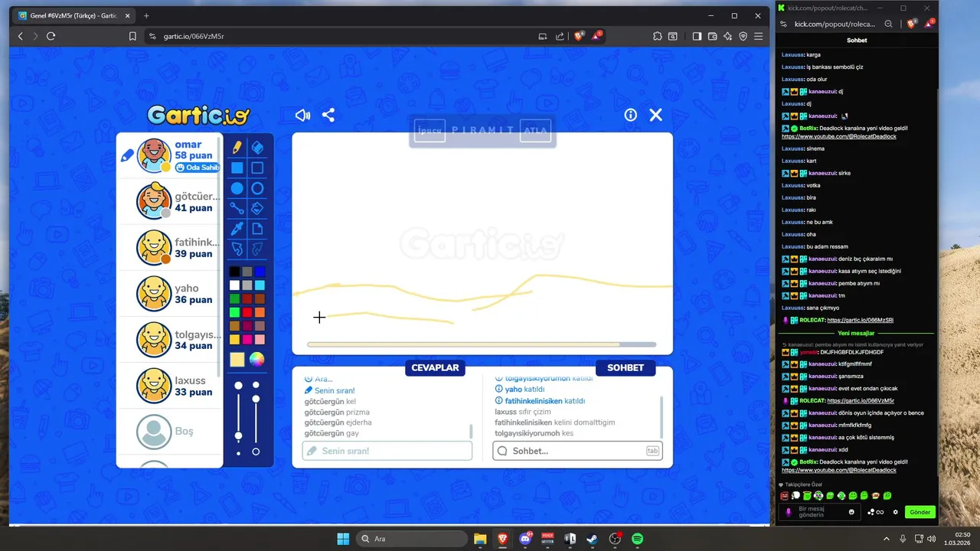Viewport: 980px width, 551px height.
Task: Reload the page in Brave browser
Action: coord(51,36)
